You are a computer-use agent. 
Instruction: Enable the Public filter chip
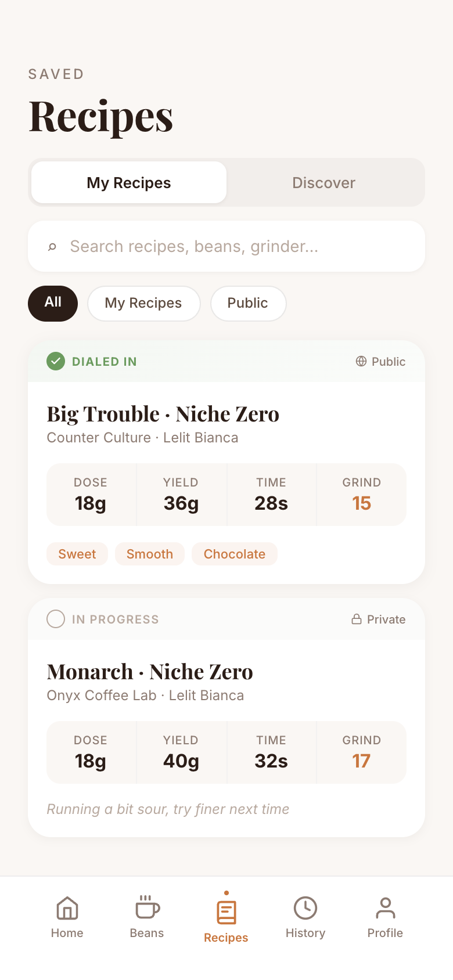tap(248, 303)
